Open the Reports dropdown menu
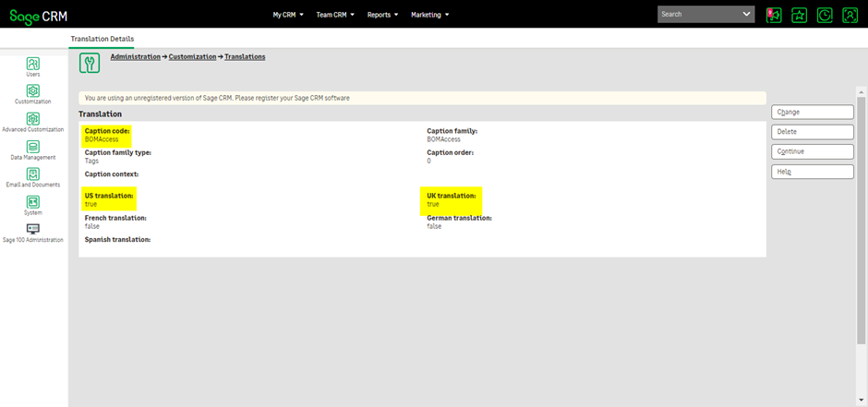The image size is (868, 407). click(383, 15)
